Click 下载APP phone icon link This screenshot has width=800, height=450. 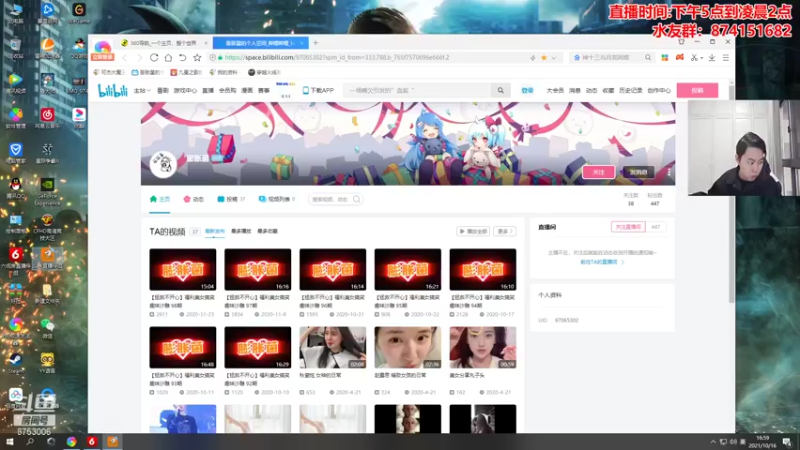318,90
